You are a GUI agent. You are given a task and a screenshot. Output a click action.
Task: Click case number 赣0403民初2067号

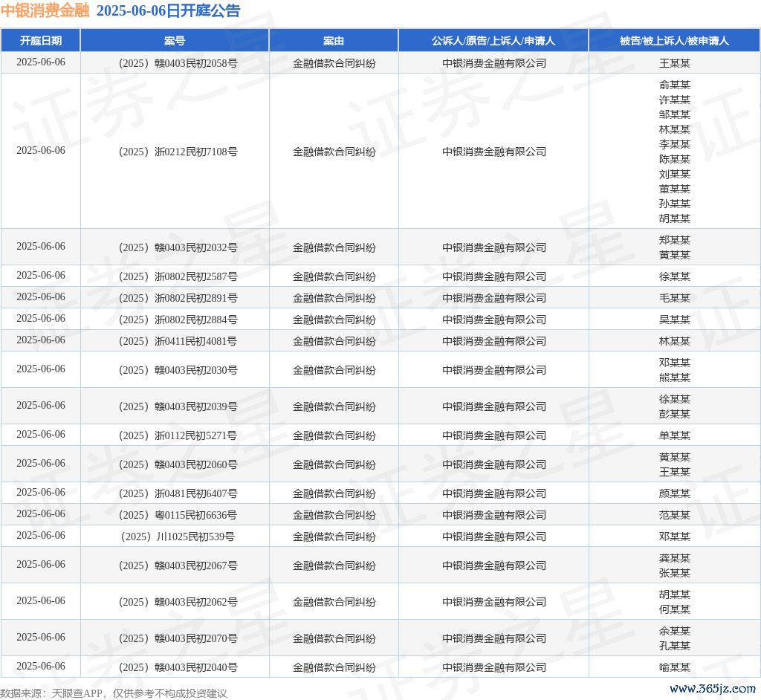178,565
